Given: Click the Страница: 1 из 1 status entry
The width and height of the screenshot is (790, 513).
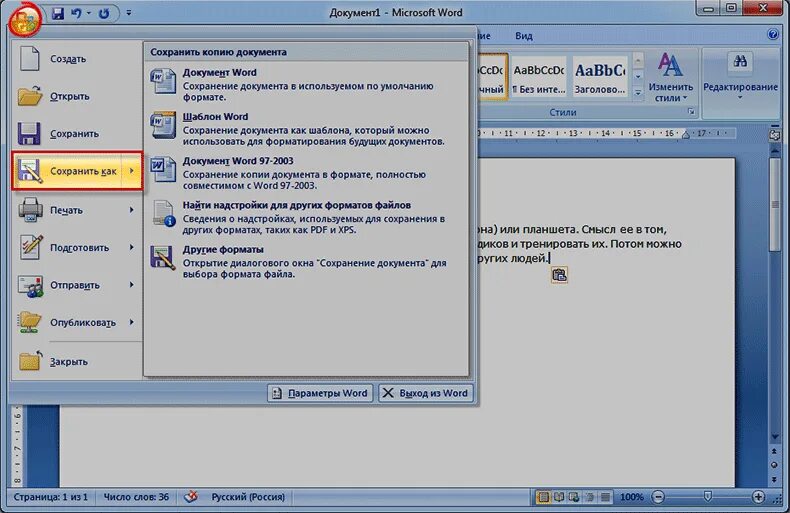Looking at the screenshot, I should (50, 497).
